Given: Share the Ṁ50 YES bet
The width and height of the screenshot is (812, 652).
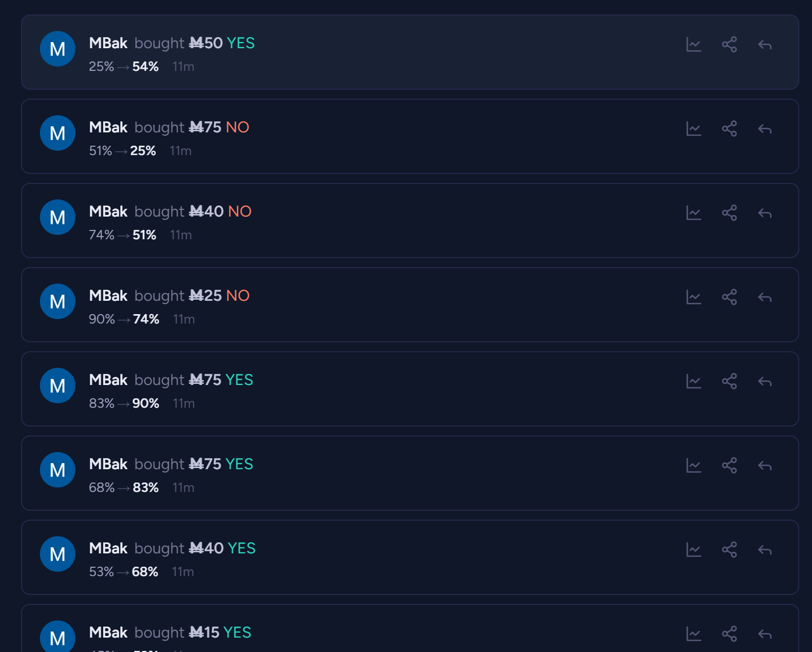Looking at the screenshot, I should tap(729, 44).
